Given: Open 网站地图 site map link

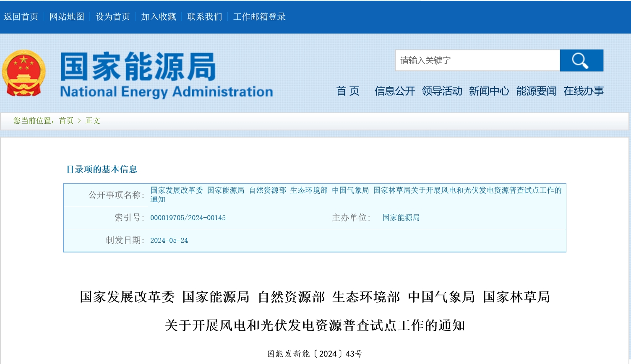Looking at the screenshot, I should (67, 17).
